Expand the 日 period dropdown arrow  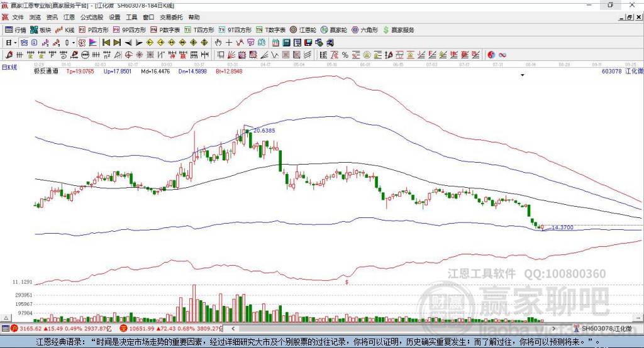tap(15, 42)
